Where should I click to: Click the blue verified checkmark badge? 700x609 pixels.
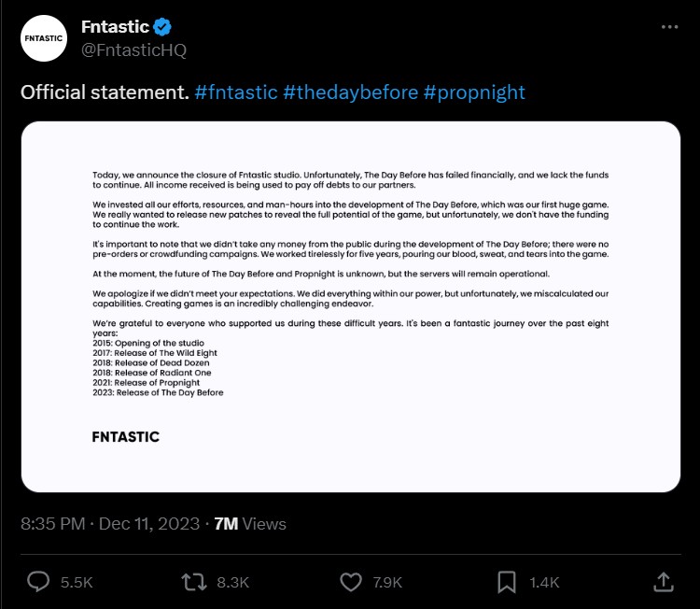pyautogui.click(x=162, y=27)
